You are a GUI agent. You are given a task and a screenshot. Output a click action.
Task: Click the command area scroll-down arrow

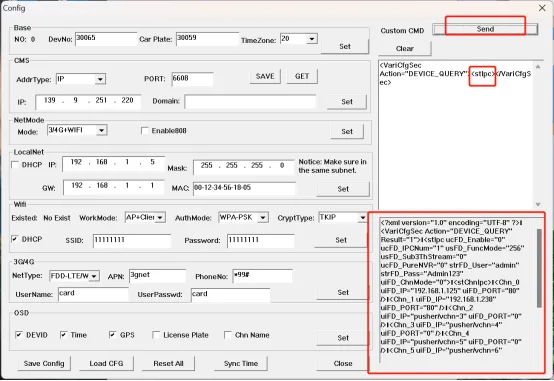538,204
